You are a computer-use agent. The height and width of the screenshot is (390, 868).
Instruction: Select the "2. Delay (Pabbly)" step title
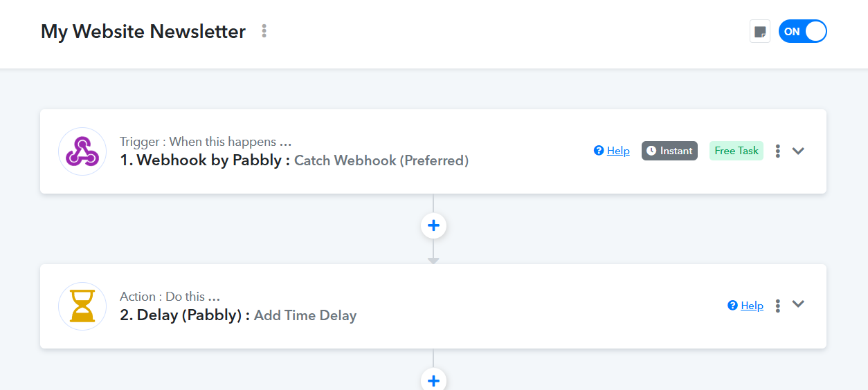pos(185,315)
